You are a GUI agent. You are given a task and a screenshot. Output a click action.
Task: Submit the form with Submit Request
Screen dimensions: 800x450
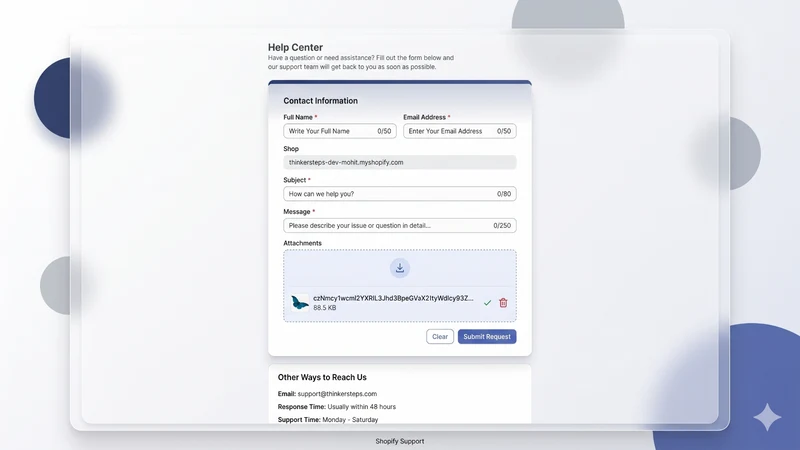tap(487, 337)
